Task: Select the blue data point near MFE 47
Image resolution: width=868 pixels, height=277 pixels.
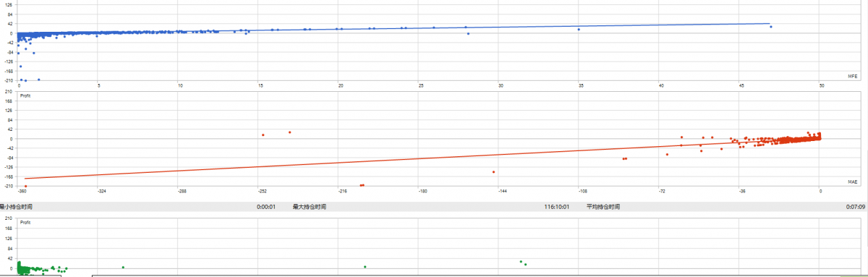Action: [771, 27]
